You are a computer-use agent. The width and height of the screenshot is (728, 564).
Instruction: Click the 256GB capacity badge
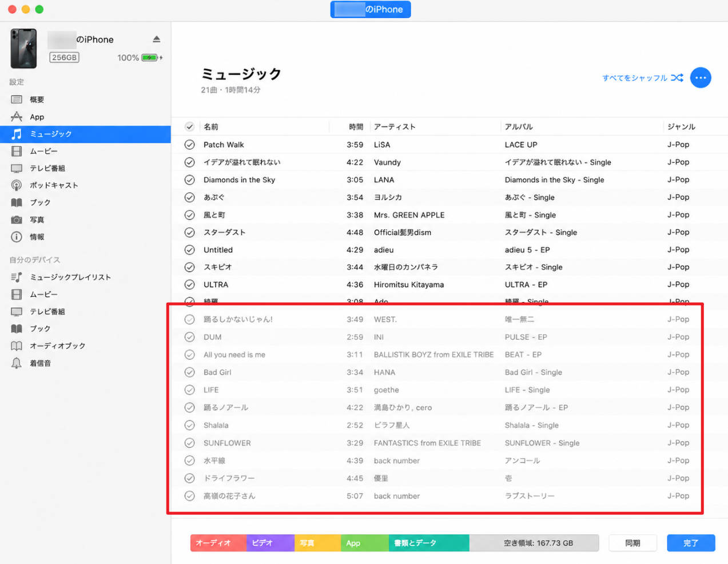coord(64,57)
